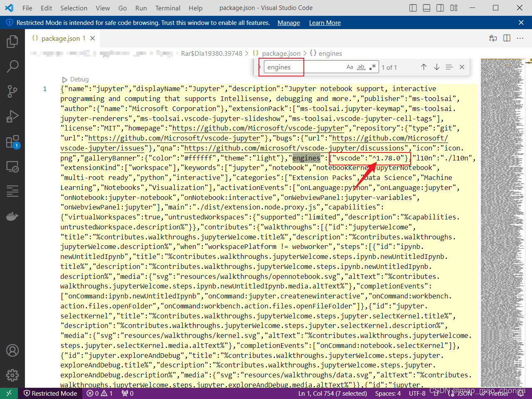This screenshot has width=532, height=399.
Task: Expand the Replace toggle in find widget
Action: tap(259, 67)
